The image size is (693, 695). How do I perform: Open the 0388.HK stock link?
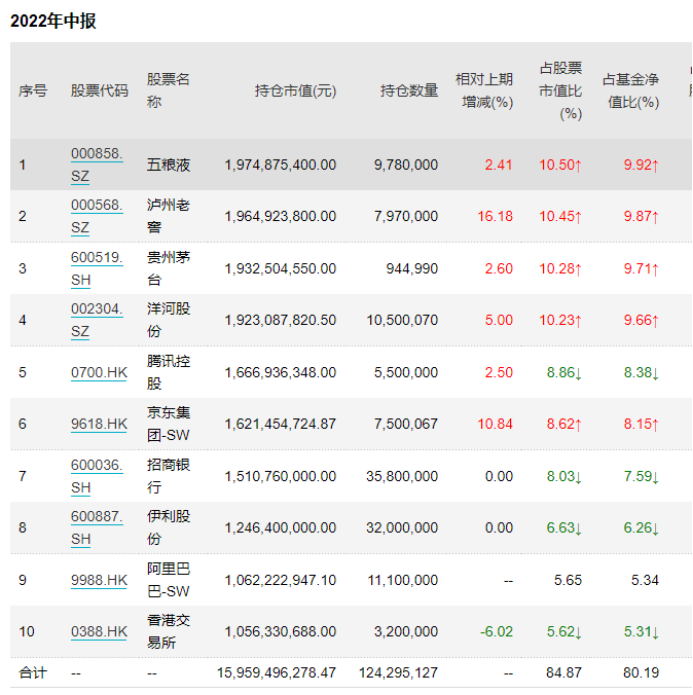99,631
